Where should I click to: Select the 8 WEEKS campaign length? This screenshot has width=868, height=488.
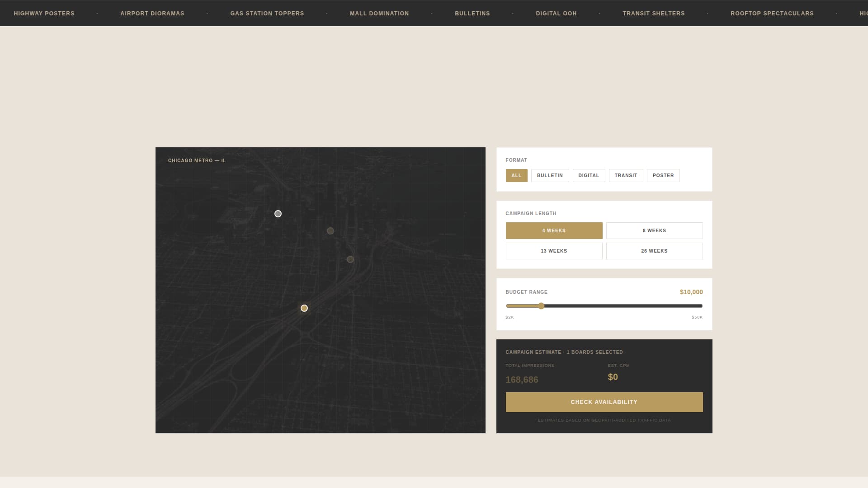tap(654, 230)
